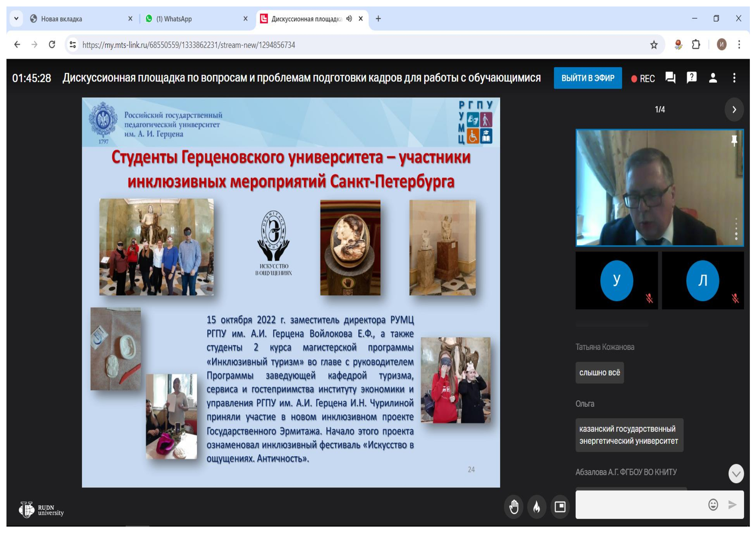Toggle picture-in-picture layout icon
This screenshot has width=756, height=535.
[x=560, y=507]
